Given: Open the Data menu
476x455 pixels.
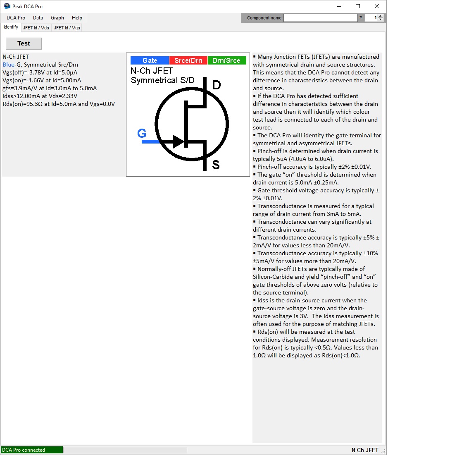Looking at the screenshot, I should click(x=38, y=18).
